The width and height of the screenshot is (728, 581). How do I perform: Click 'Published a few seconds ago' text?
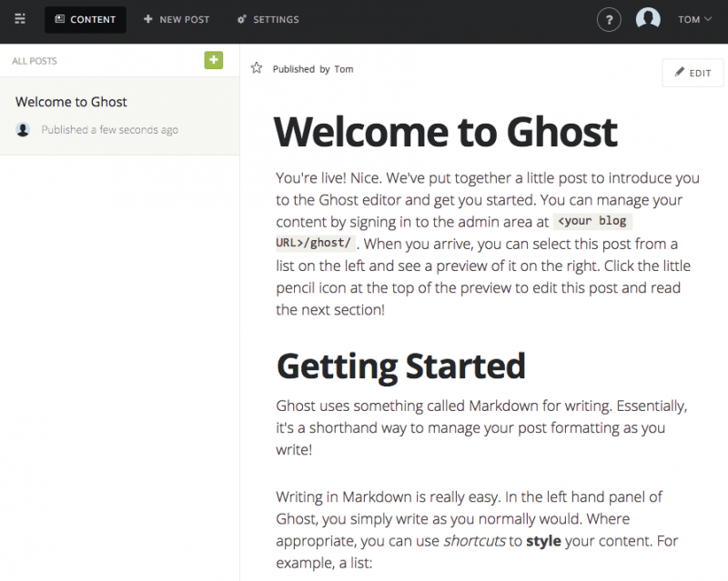109,130
